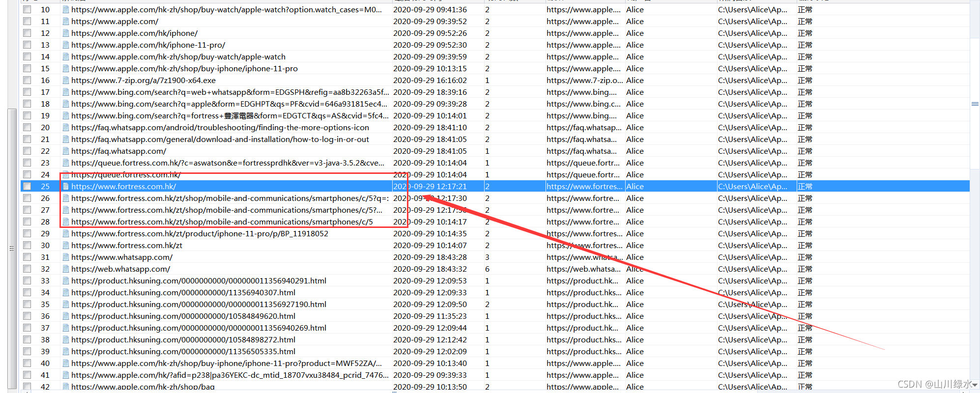The image size is (980, 393).
Task: Click page icon of apple.com/hk/iphone/ row
Action: click(65, 33)
